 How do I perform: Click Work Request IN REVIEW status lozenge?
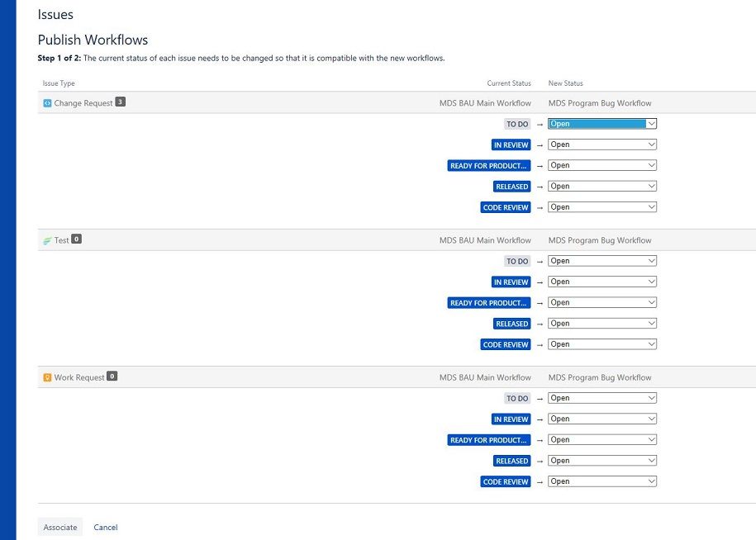[x=511, y=419]
